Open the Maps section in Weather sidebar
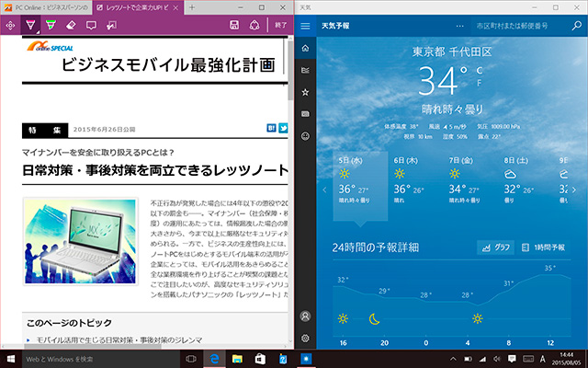The width and height of the screenshot is (588, 368). pyautogui.click(x=305, y=70)
